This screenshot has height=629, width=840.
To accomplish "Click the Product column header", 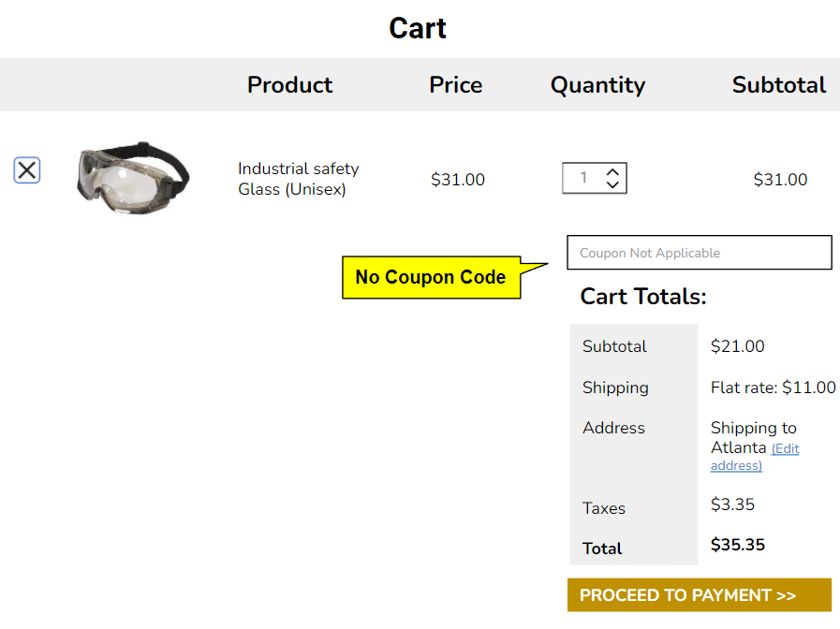I will point(289,85).
